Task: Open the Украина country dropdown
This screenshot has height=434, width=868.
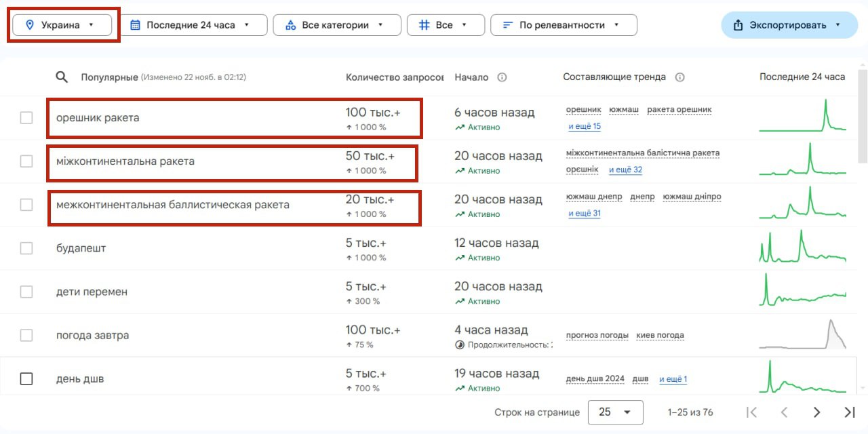Action: coord(62,25)
